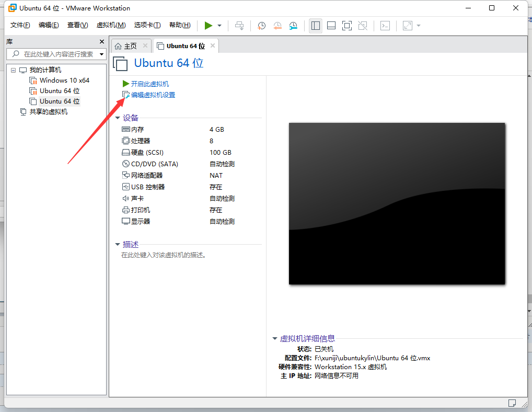Click the send Ctrl+Alt+Del toolbar icon

click(239, 26)
